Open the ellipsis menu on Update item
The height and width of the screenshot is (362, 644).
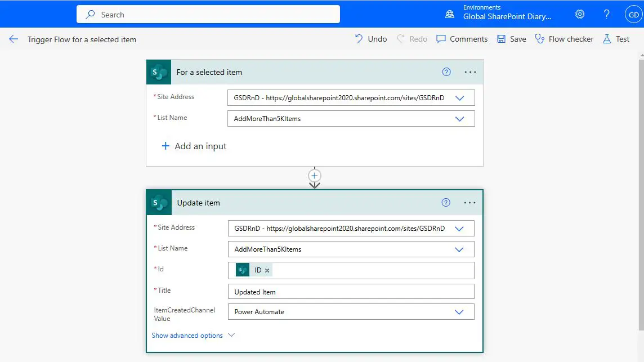point(470,203)
